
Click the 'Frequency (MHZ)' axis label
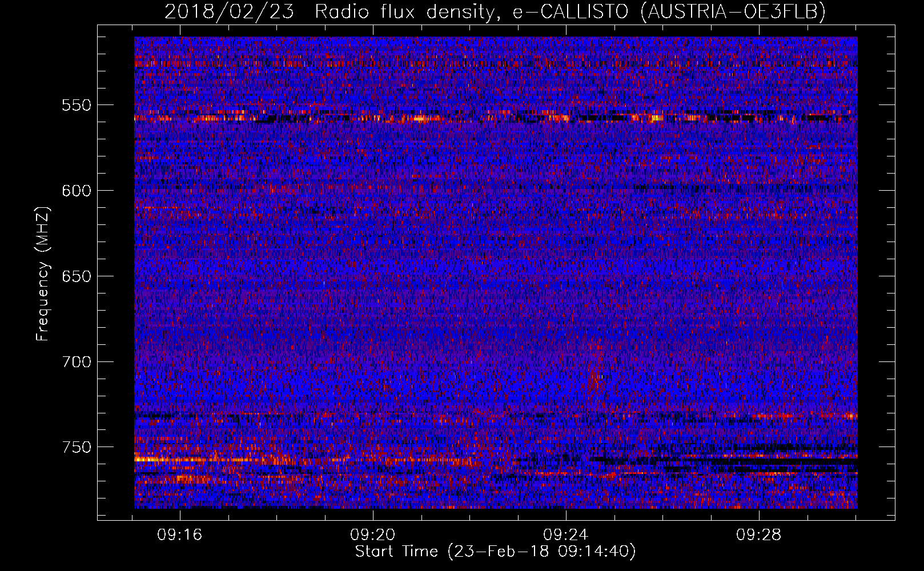43,274
